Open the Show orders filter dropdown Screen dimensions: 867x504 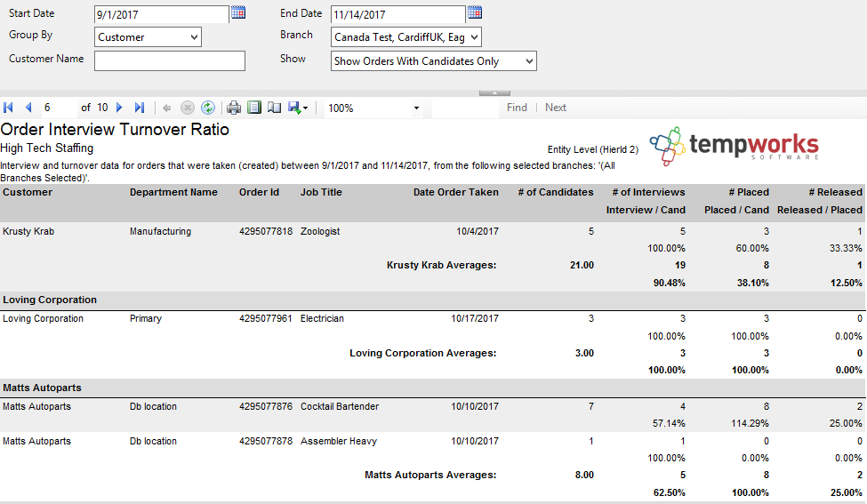[x=529, y=61]
